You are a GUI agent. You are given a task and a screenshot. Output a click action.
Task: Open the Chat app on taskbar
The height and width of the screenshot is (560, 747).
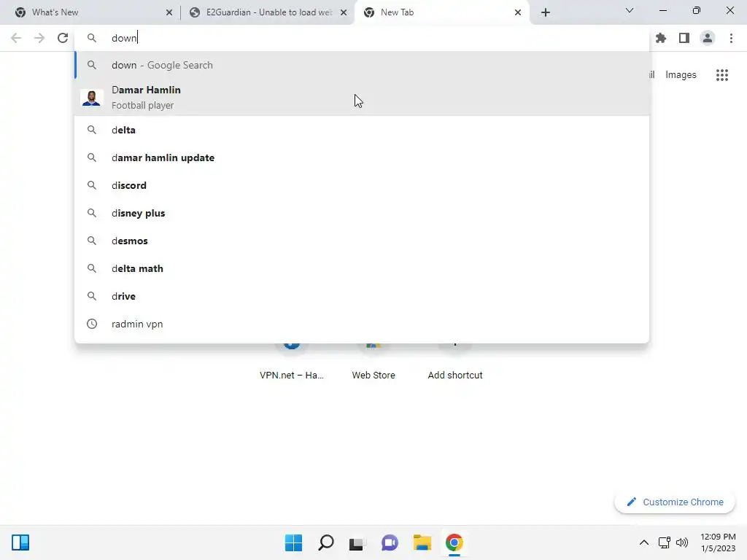click(390, 542)
